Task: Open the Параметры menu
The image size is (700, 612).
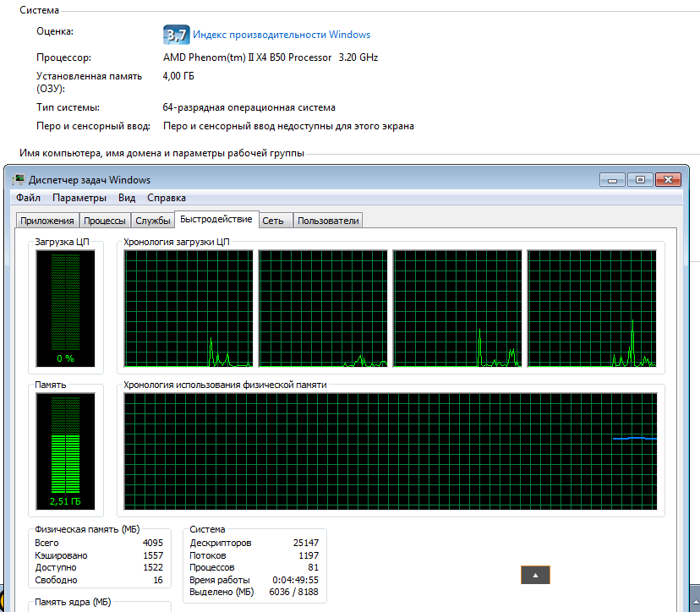Action: coord(79,198)
